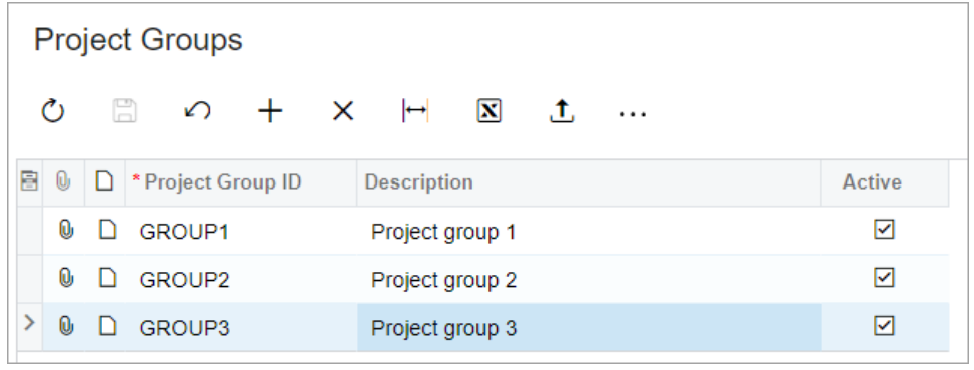The image size is (974, 370).
Task: Delete row using the X icon
Action: tap(343, 112)
